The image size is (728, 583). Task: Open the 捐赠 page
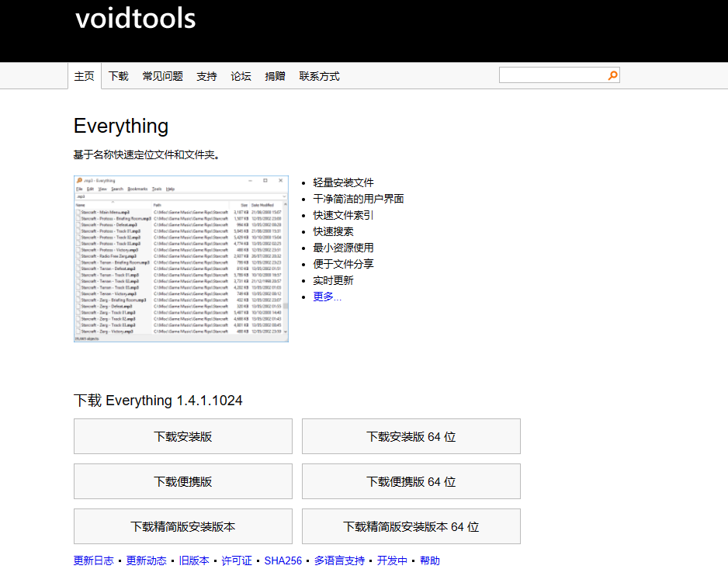275,76
